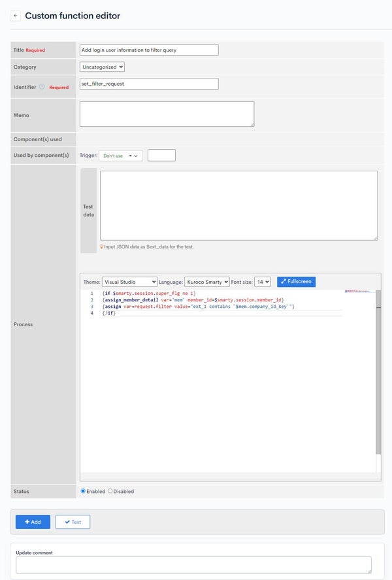Click the blue Add button
The image size is (392, 580).
click(33, 522)
